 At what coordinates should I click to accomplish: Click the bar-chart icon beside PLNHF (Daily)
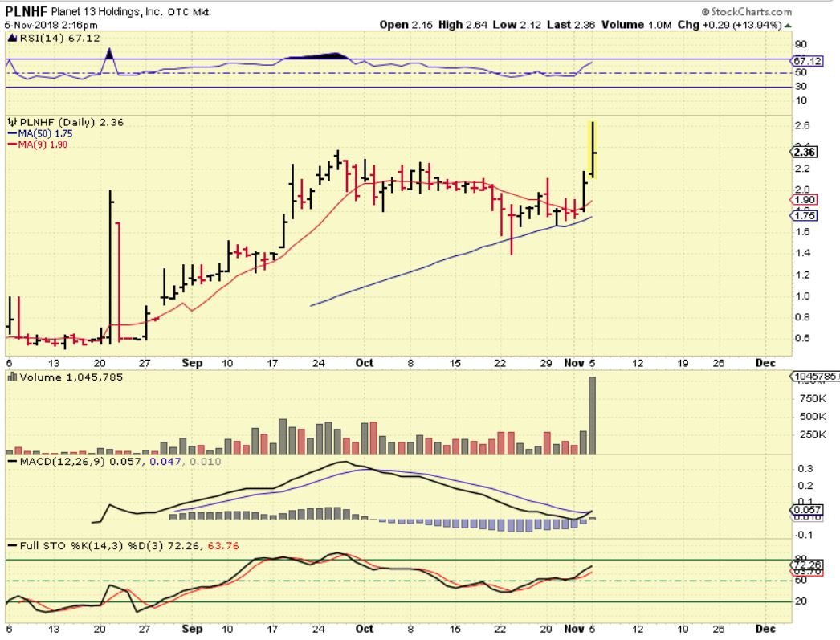coord(12,122)
